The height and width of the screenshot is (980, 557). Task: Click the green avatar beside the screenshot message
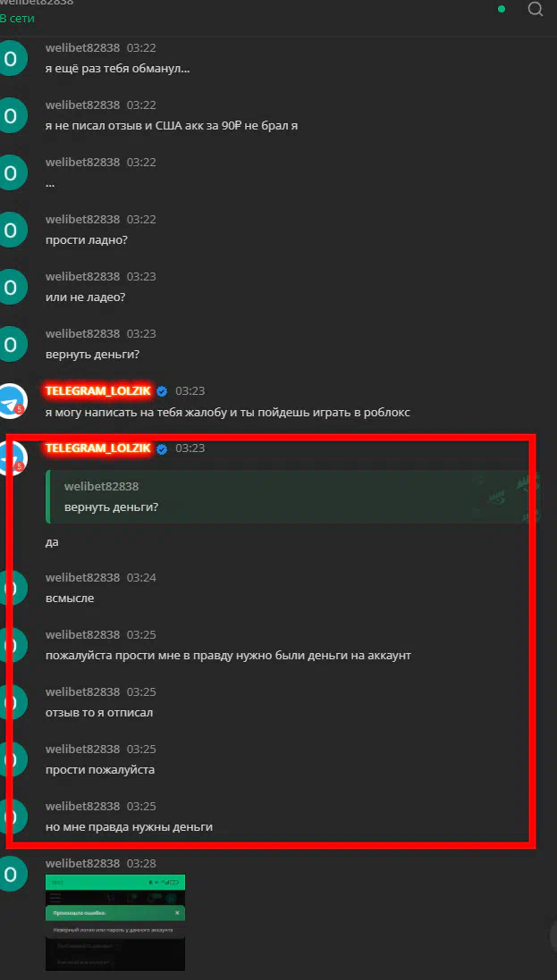pyautogui.click(x=12, y=875)
